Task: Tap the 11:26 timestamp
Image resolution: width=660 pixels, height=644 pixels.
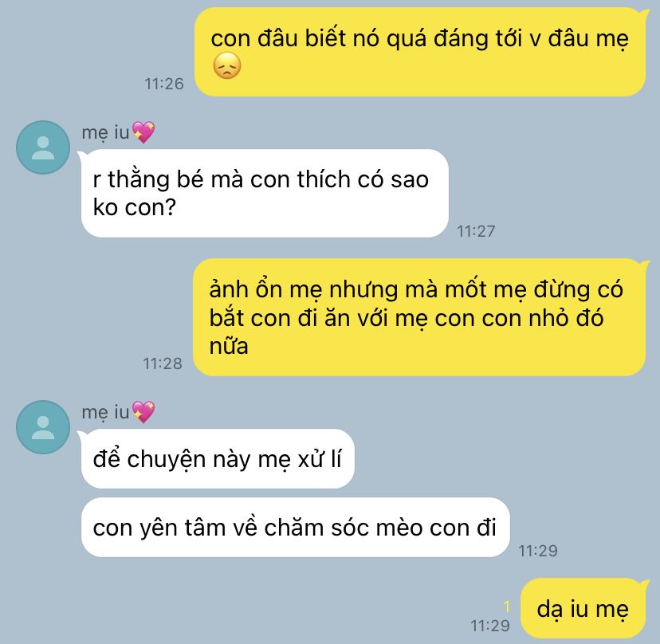Action: pyautogui.click(x=164, y=84)
